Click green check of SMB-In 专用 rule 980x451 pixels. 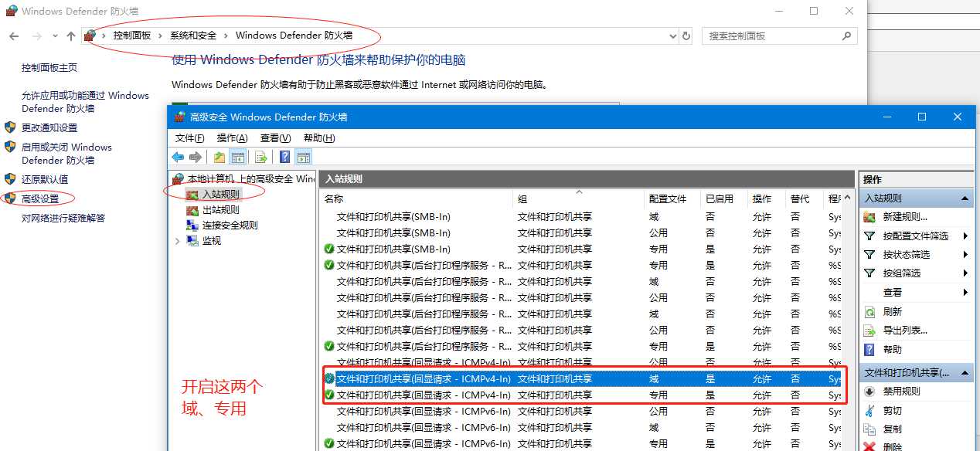tap(329, 249)
